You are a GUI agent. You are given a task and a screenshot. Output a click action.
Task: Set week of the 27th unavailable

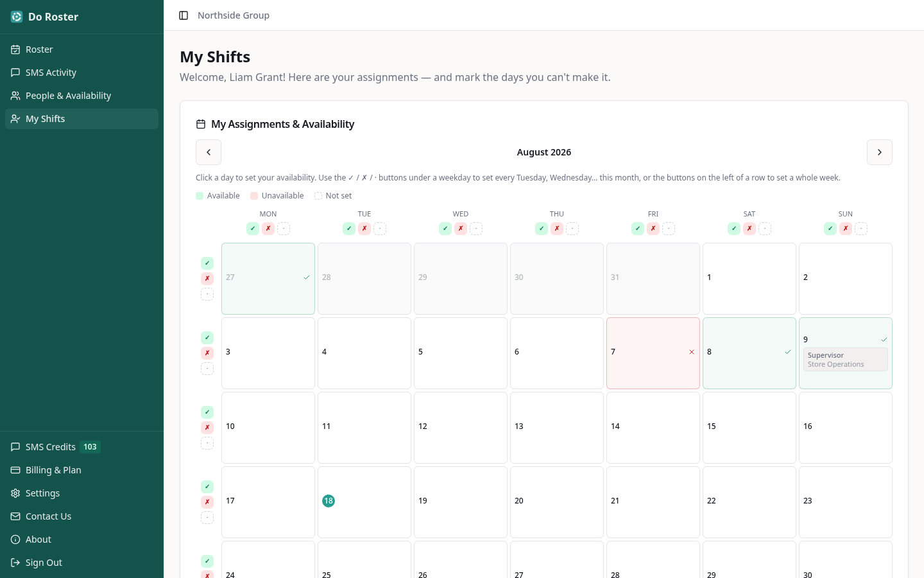(x=207, y=279)
